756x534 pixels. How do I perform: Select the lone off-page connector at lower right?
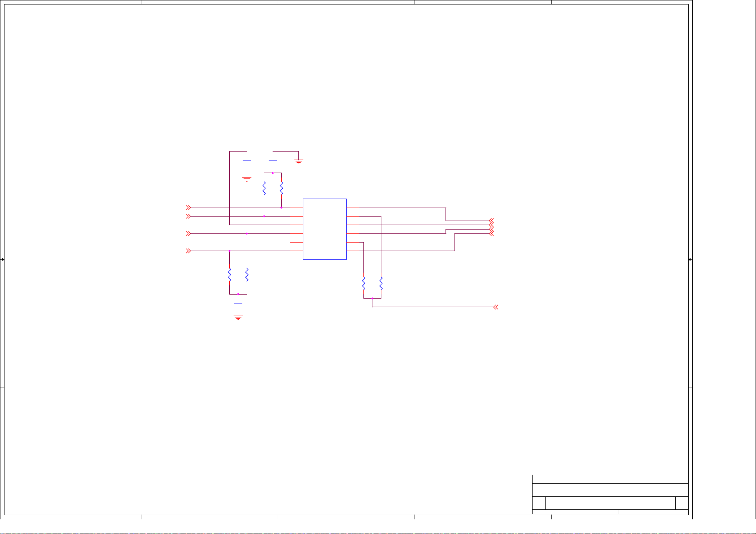pyautogui.click(x=496, y=307)
